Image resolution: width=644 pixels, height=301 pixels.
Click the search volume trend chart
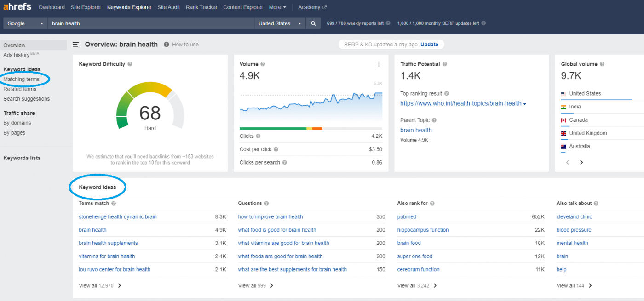click(311, 108)
